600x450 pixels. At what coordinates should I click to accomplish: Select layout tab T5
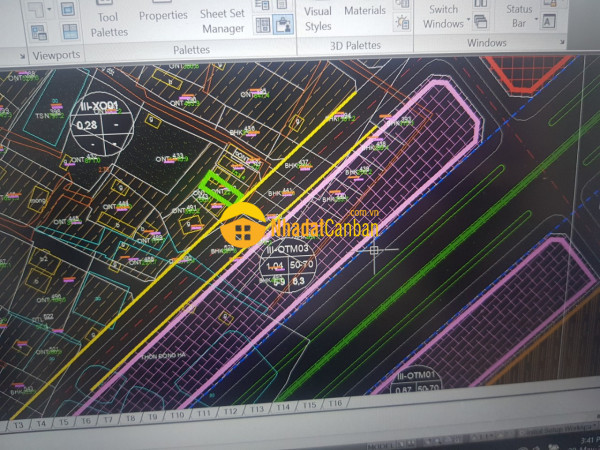pos(64,421)
